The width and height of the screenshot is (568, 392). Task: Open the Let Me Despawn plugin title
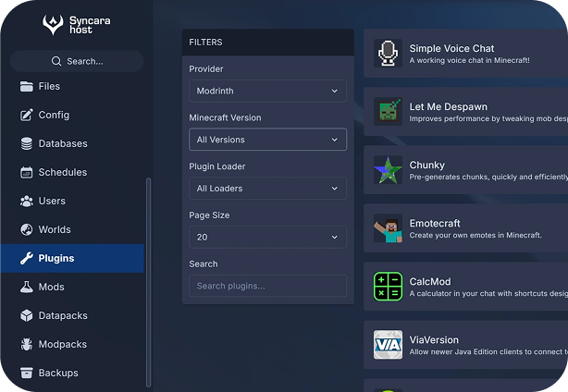(x=448, y=106)
